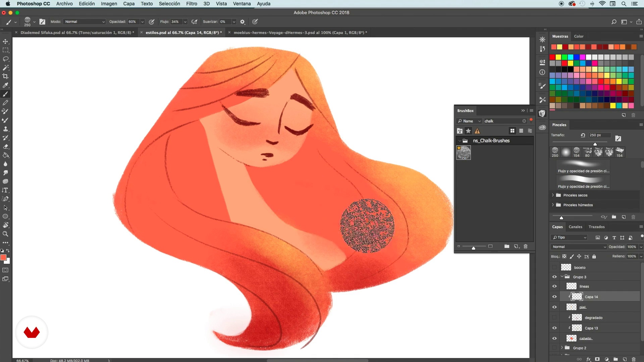644x362 pixels.
Task: Select the Move tool
Action: [x=5, y=42]
